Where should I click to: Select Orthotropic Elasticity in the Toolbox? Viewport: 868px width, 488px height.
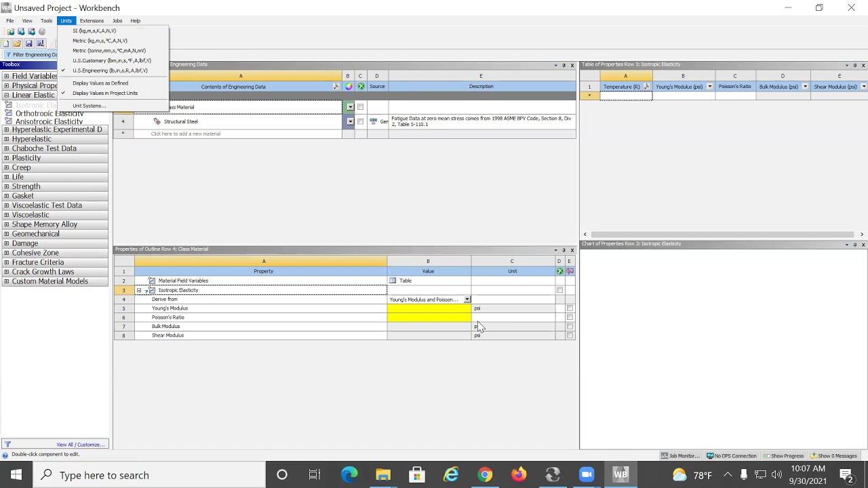click(x=50, y=113)
